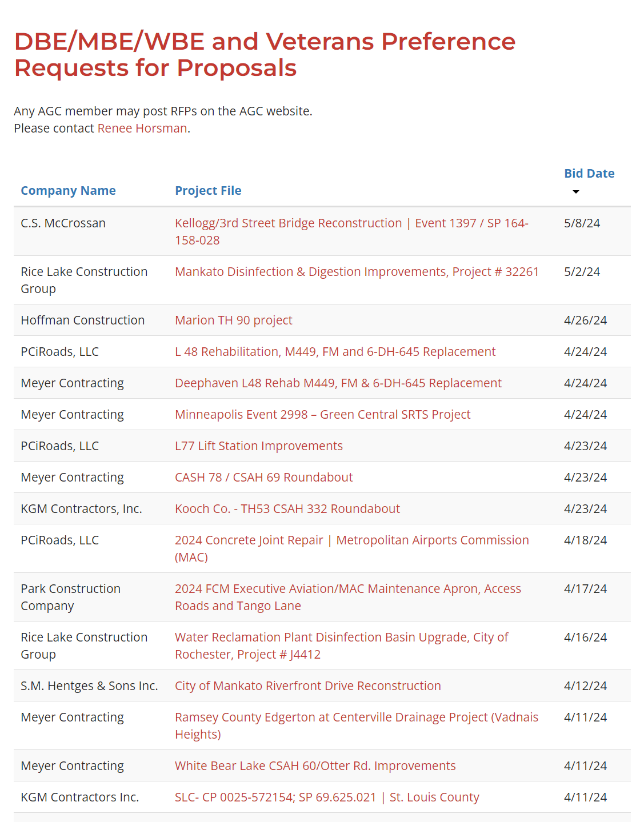Open SLC- CP 0025-572154 St. Louis County link

327,797
